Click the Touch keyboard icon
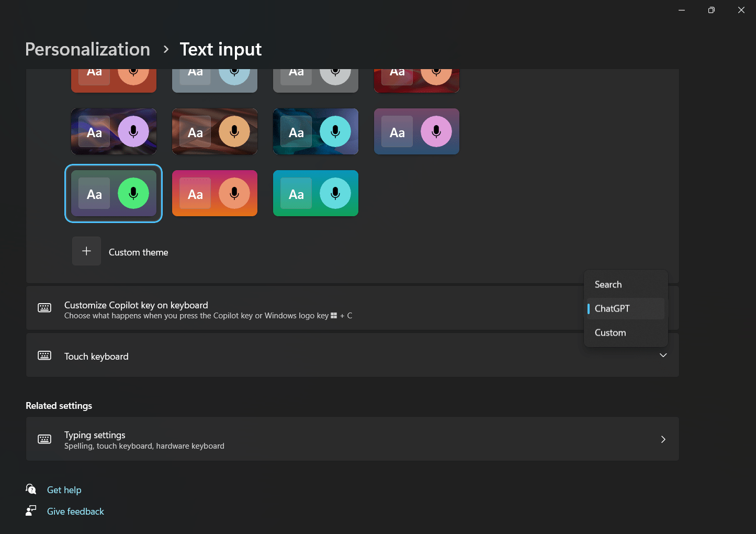 pos(44,355)
